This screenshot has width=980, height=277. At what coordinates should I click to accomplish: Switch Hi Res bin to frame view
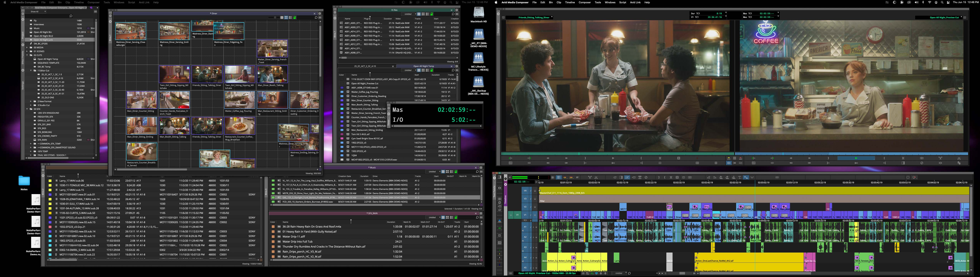pos(423,14)
